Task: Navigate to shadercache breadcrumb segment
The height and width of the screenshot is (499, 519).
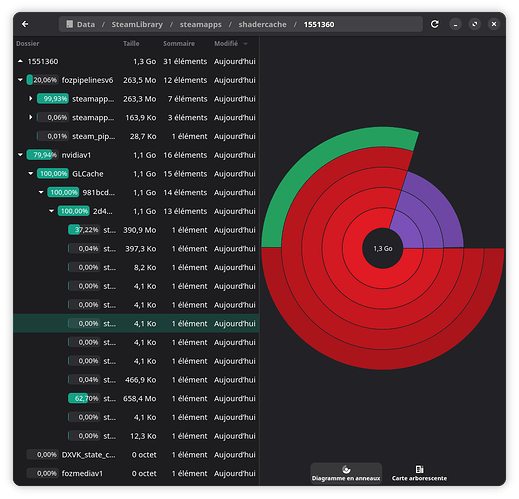Action: click(262, 24)
